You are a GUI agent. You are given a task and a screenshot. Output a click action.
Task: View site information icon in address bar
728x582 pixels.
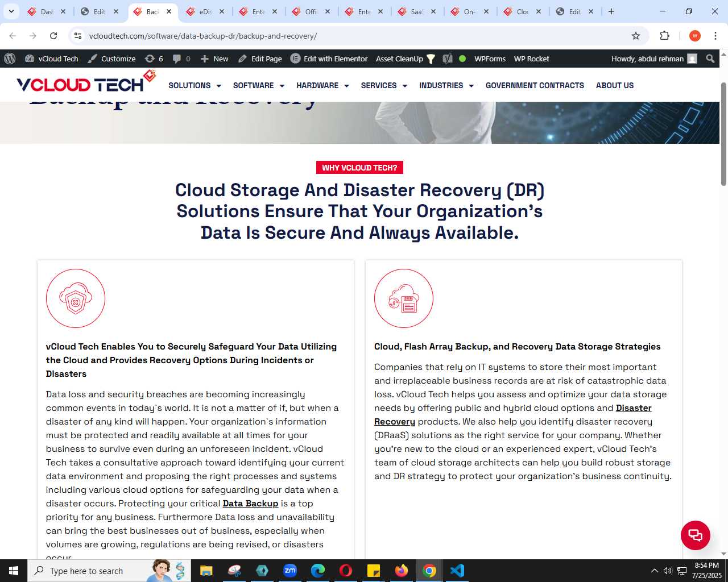[78, 36]
